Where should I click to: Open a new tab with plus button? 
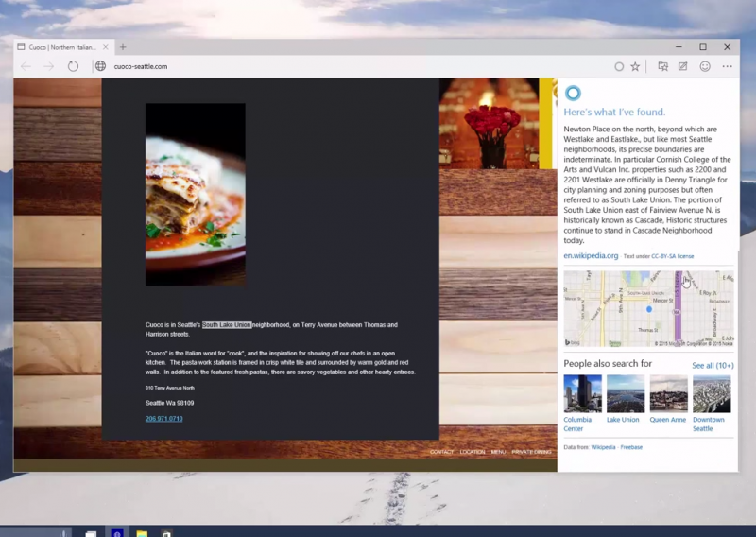tap(123, 47)
